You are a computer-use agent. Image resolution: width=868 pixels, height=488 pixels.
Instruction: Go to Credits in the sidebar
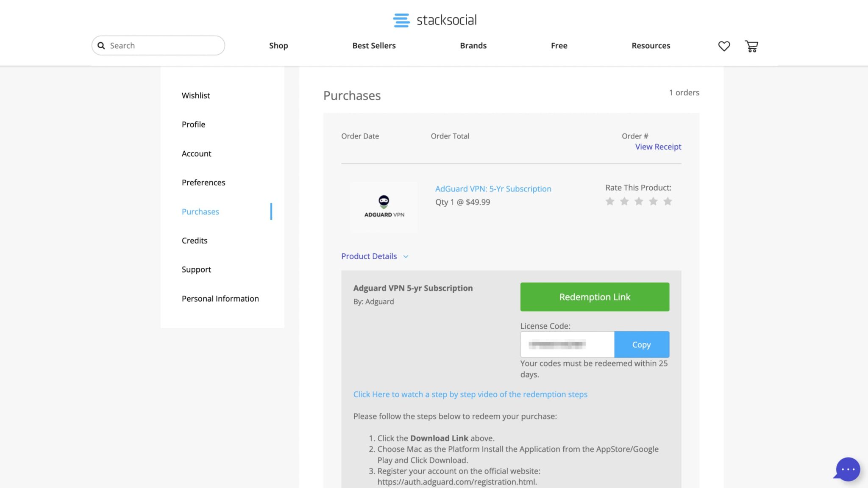[x=195, y=240]
